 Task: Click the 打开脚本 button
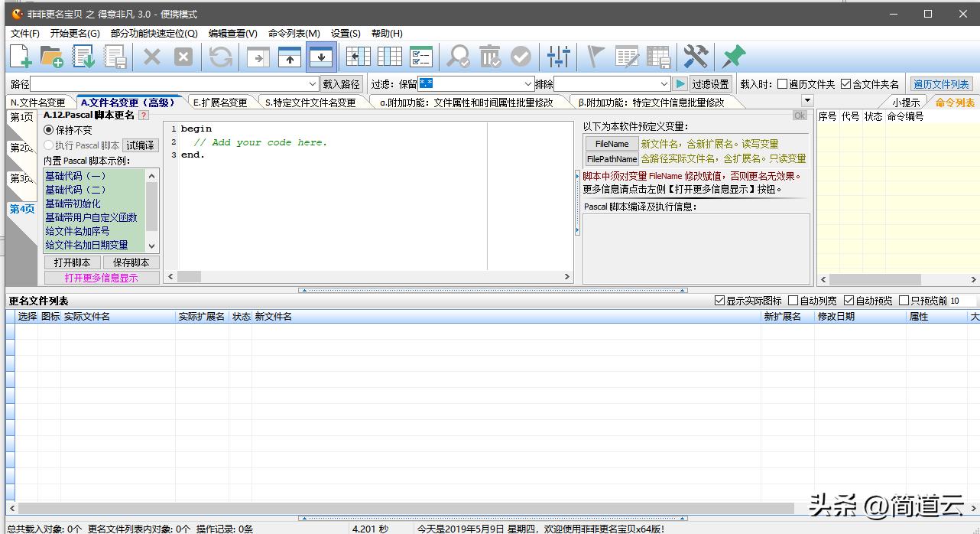point(71,262)
